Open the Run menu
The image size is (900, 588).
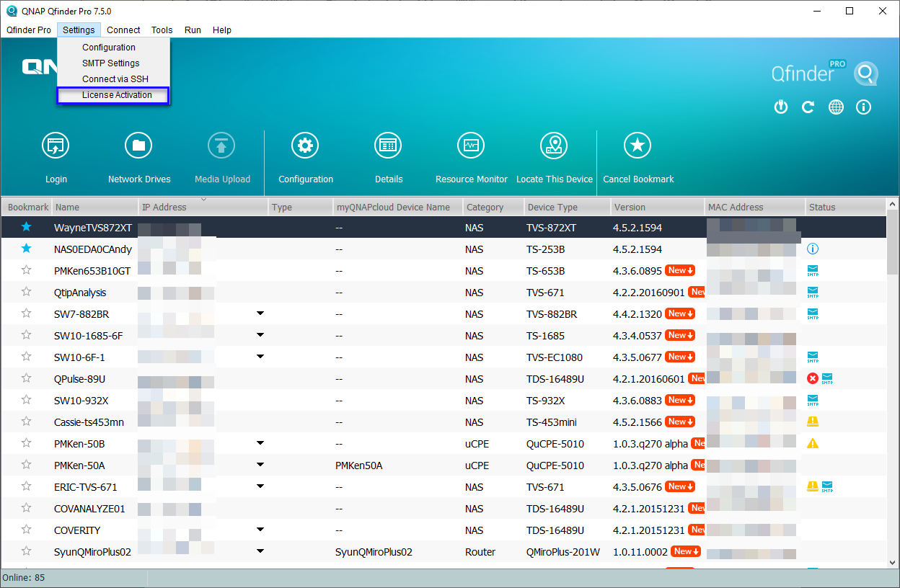(x=193, y=30)
